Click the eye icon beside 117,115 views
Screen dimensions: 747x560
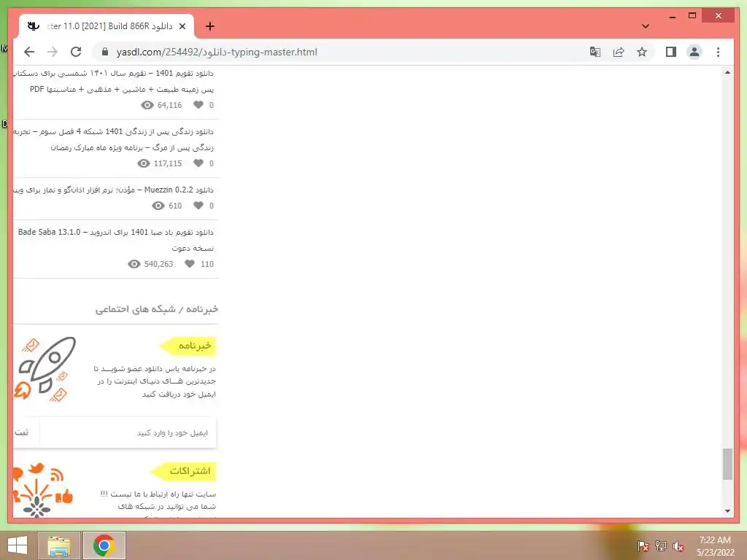[x=144, y=163]
